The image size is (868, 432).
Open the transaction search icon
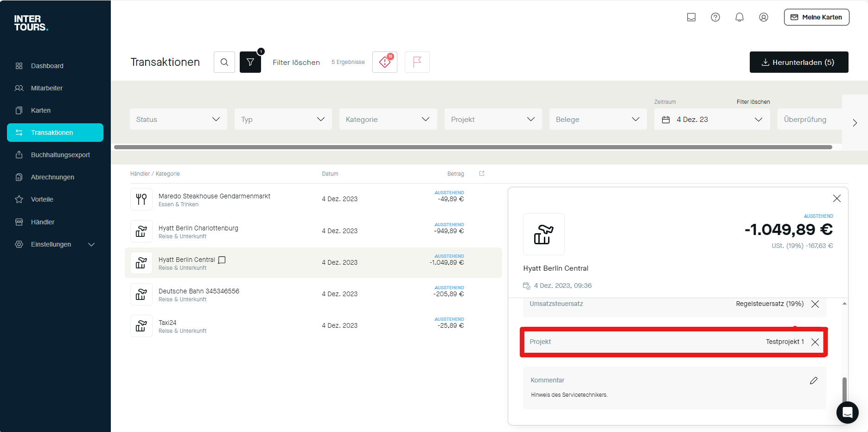(224, 62)
